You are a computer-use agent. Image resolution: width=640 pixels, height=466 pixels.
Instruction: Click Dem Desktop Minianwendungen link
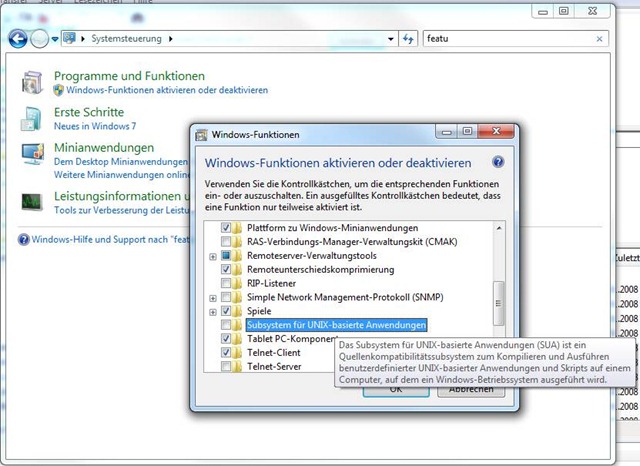click(121, 162)
